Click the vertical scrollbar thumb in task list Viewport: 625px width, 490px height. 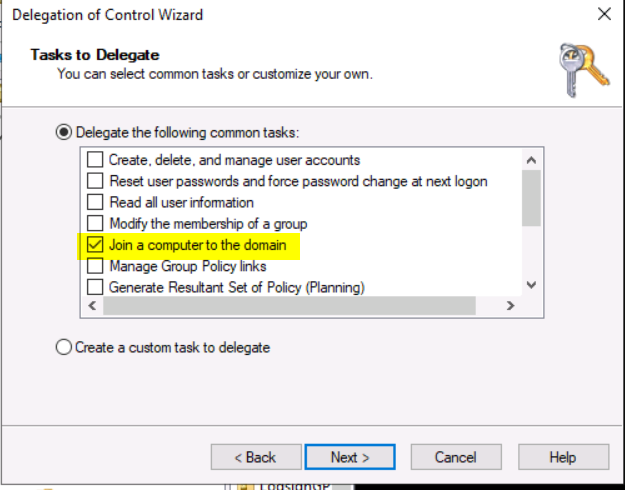[531, 198]
